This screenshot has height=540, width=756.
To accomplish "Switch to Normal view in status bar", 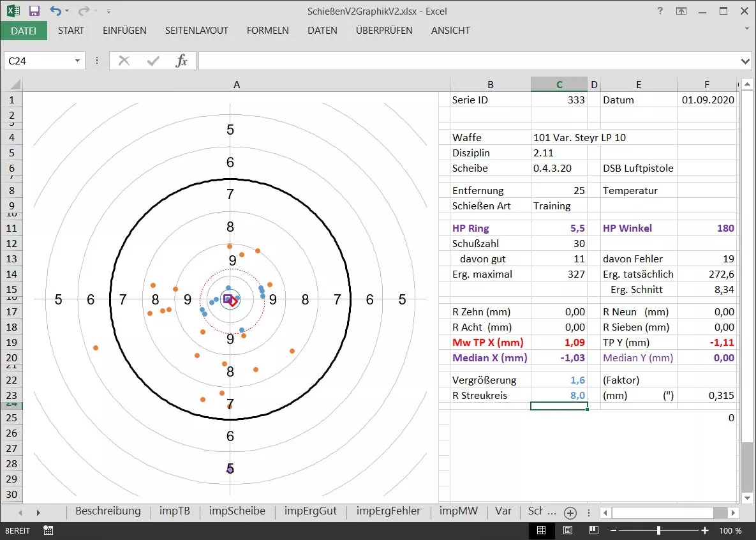I will (541, 530).
